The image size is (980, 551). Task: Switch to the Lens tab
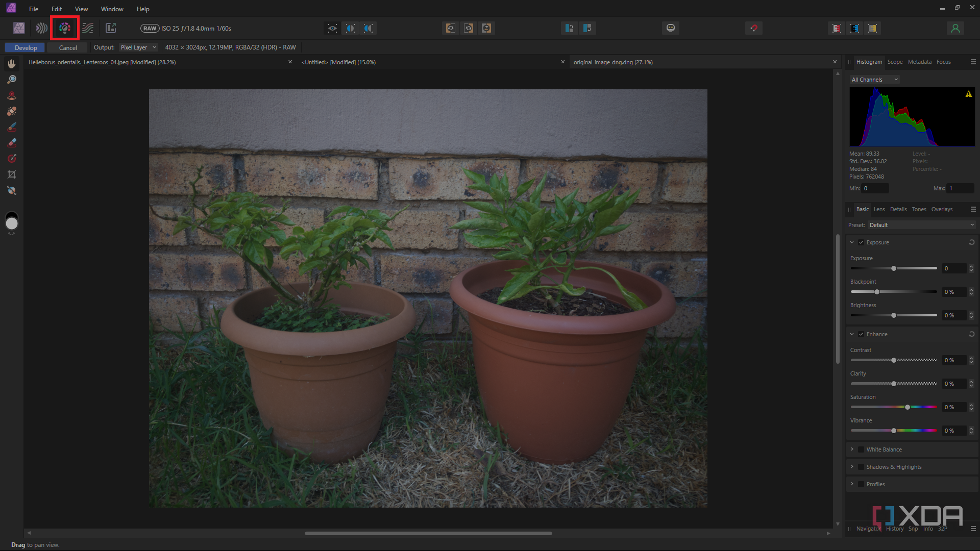pyautogui.click(x=879, y=209)
